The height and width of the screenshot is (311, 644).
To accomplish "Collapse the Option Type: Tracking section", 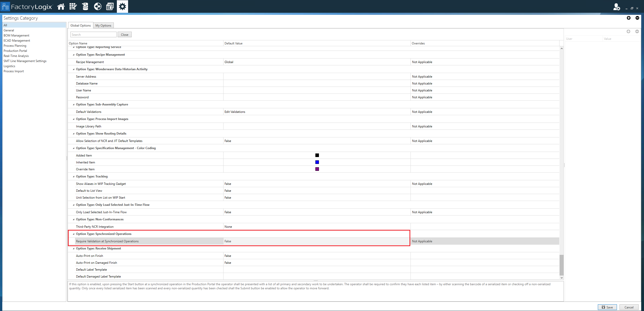I will click(x=73, y=176).
